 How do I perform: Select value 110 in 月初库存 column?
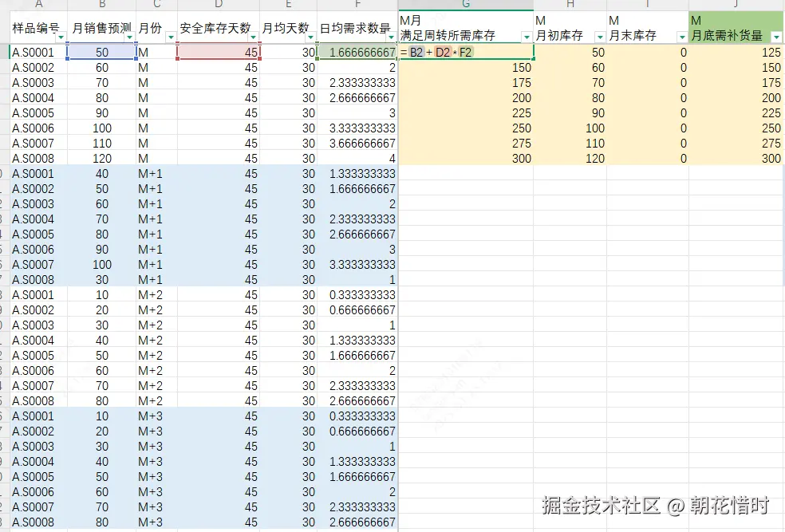(x=570, y=144)
